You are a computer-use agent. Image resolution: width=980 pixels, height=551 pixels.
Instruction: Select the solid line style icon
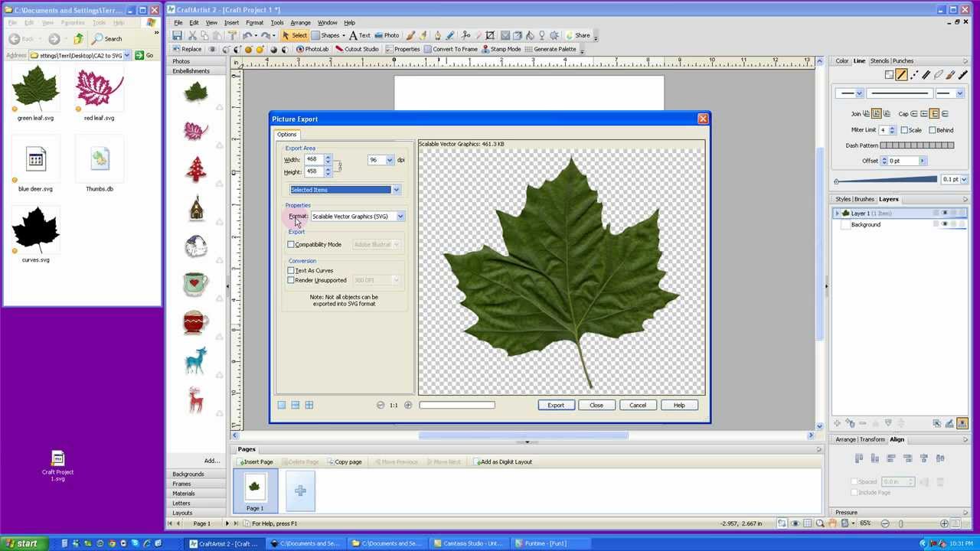pos(901,75)
